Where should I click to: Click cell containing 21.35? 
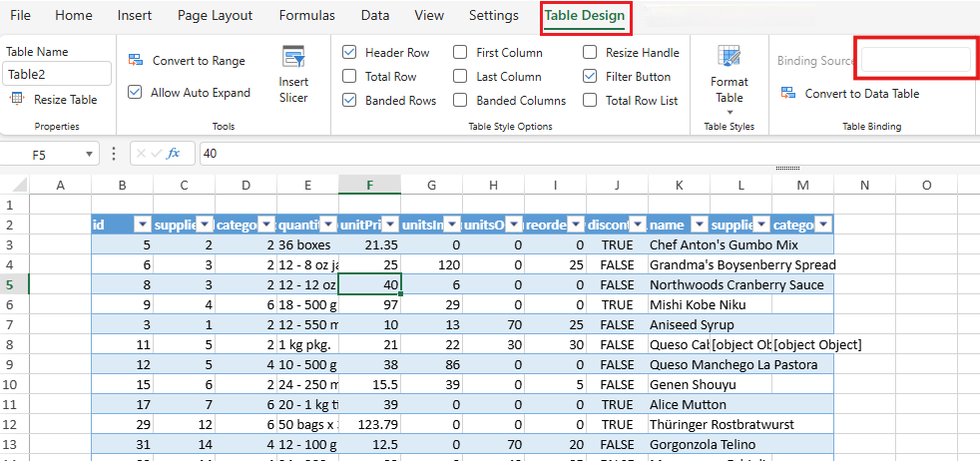click(370, 244)
